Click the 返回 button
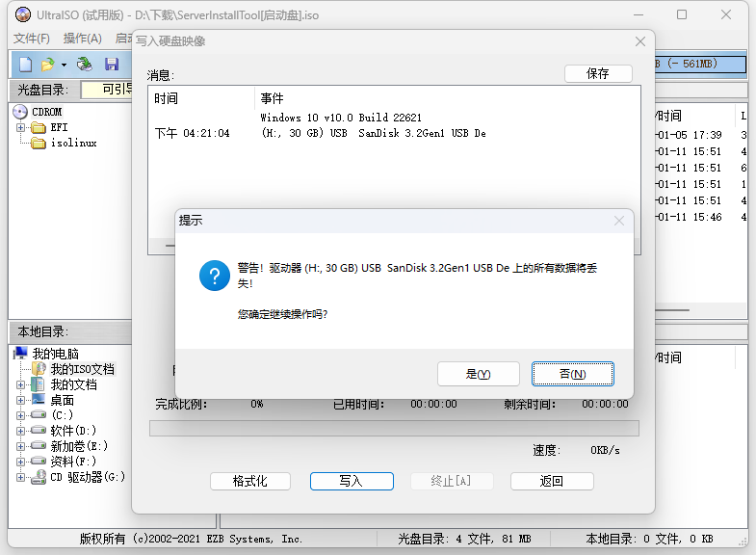756x555 pixels. tap(552, 481)
